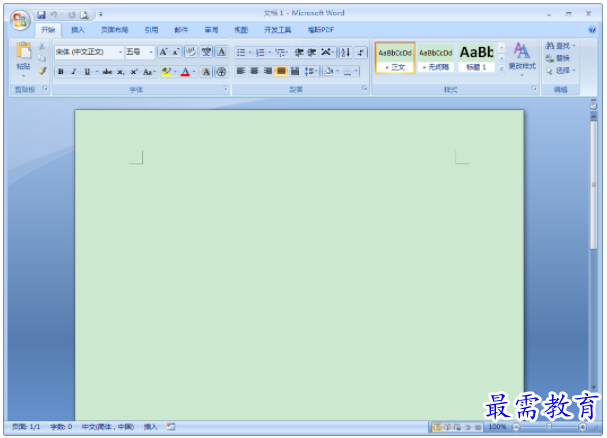607x438 pixels.
Task: Toggle superscript formatting
Action: coord(134,72)
